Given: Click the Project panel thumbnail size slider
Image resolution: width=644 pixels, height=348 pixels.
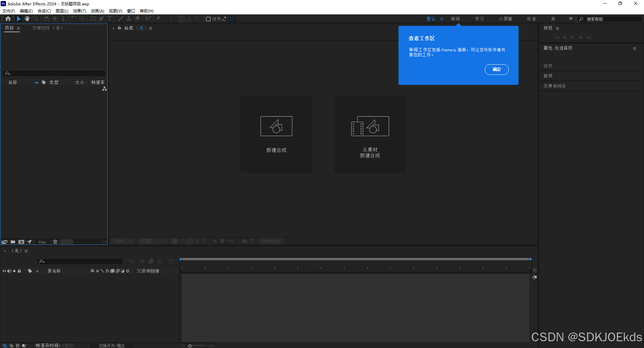Looking at the screenshot, I should tap(67, 242).
